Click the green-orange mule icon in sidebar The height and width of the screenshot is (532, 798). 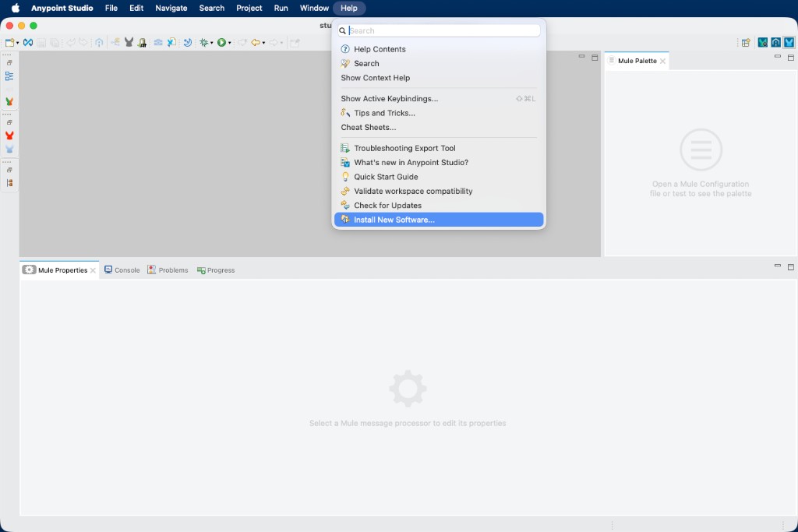point(9,101)
